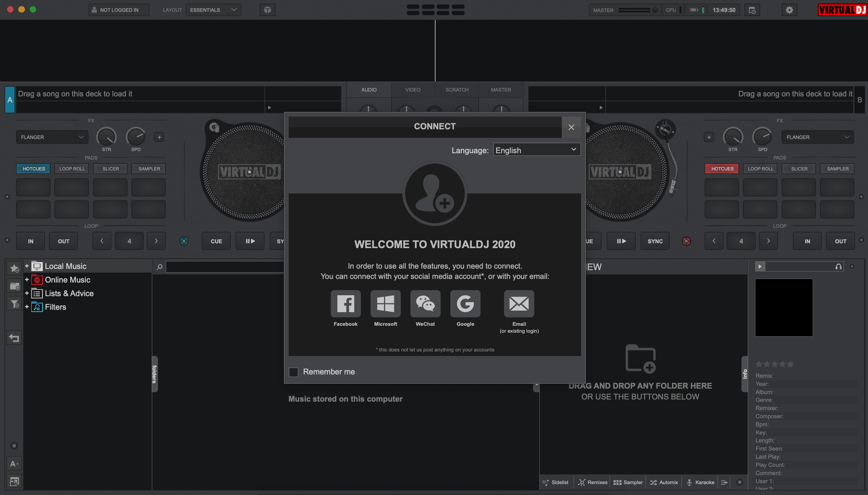
Task: Open the Language dropdown
Action: [x=537, y=150]
